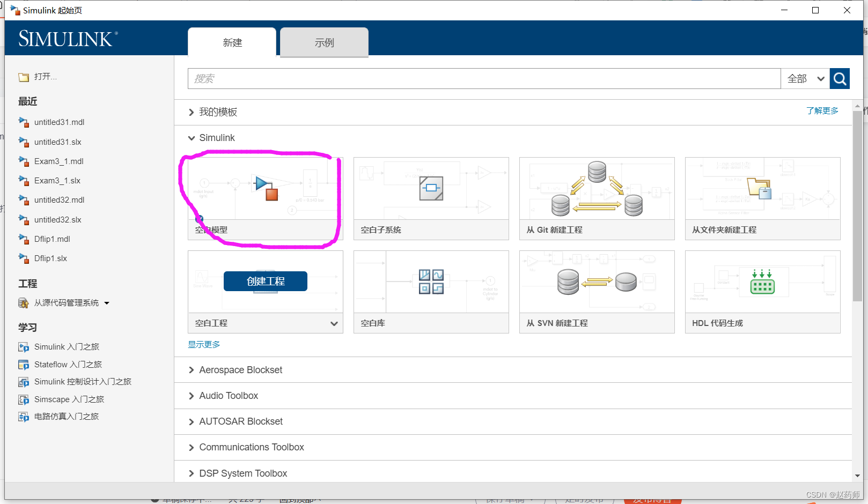This screenshot has width=868, height=504.
Task: Select the 从 SVN 新建工程 cylinders icon
Action: coord(597,282)
